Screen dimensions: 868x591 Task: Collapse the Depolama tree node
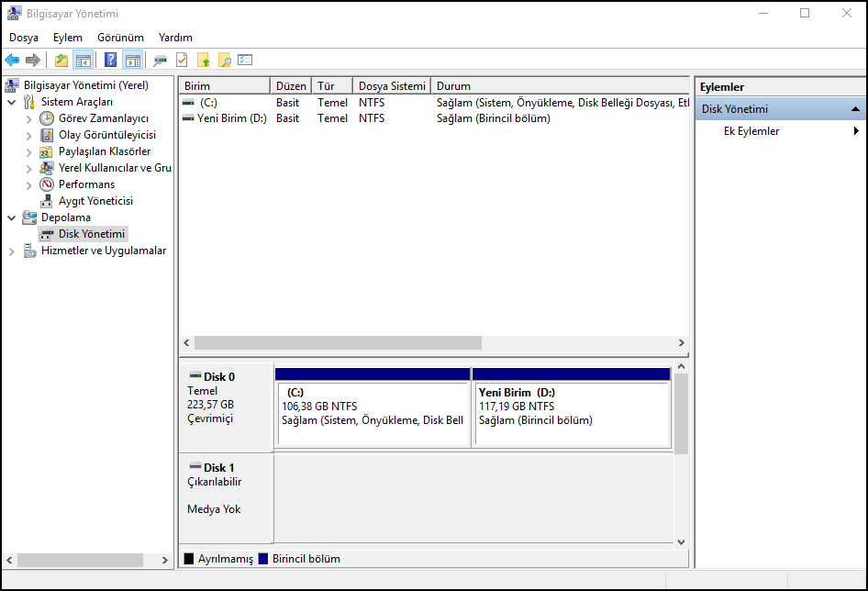[12, 217]
